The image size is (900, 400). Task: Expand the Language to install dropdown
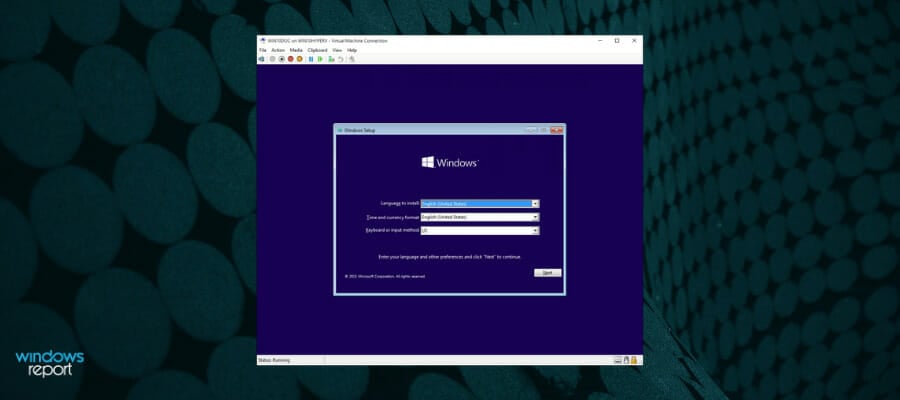coord(535,204)
